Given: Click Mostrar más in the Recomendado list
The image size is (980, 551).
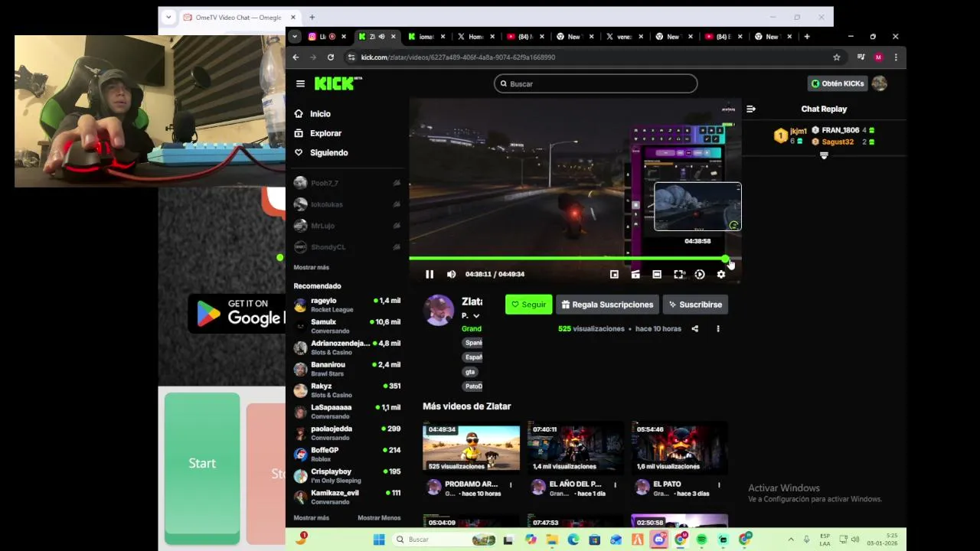Looking at the screenshot, I should (311, 518).
